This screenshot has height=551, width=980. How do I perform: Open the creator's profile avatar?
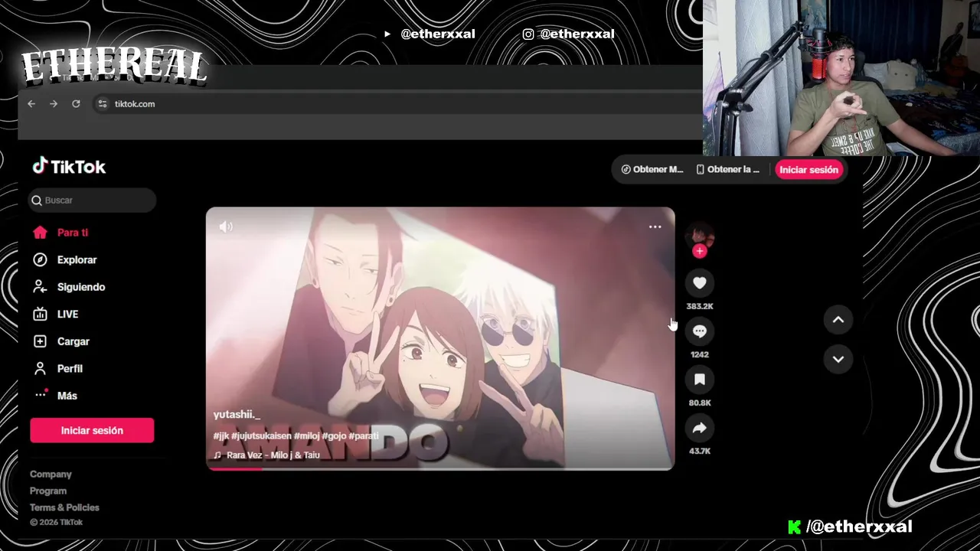pos(699,236)
